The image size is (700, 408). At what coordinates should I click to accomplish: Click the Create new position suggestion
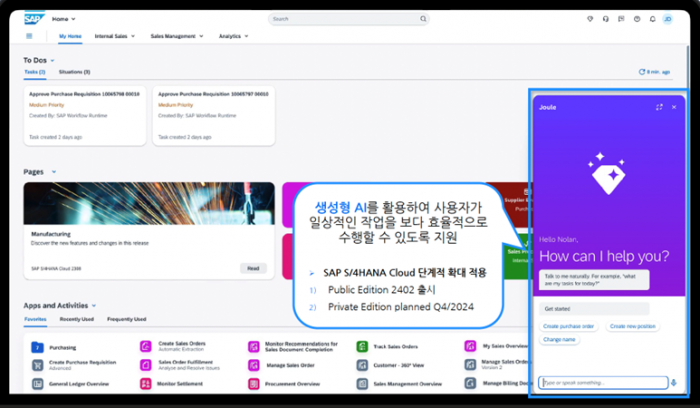point(633,326)
